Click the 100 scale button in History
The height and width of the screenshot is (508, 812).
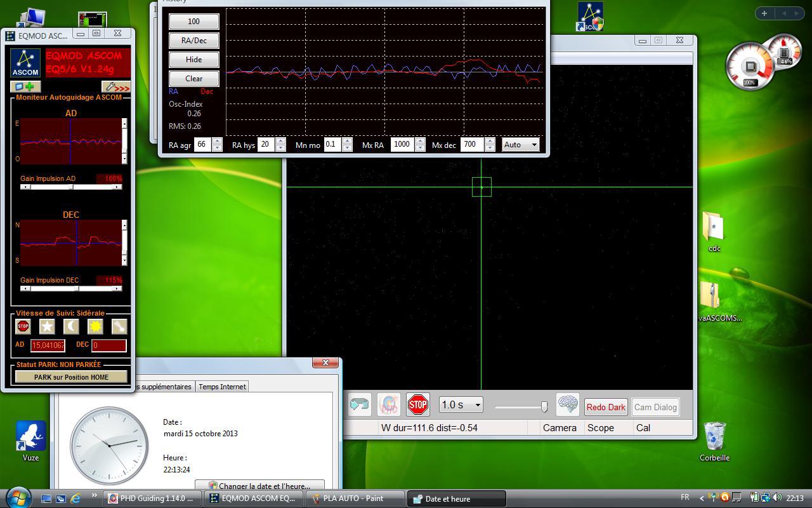coord(193,21)
